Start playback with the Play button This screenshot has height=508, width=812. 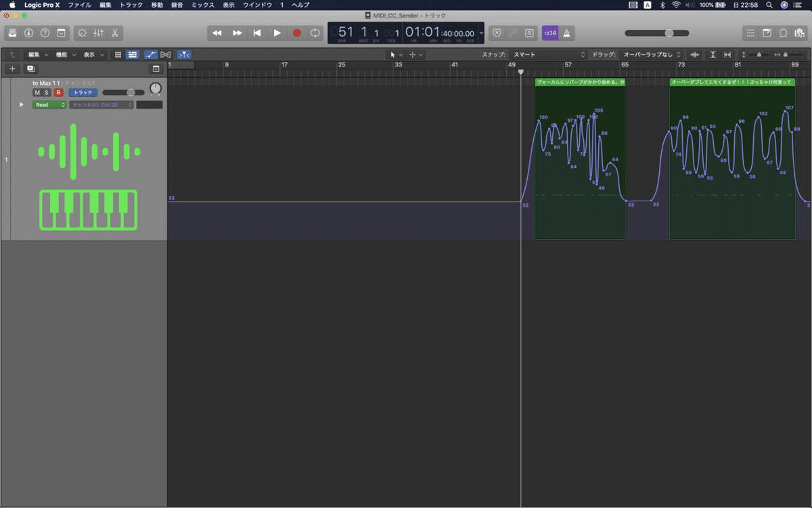tap(277, 33)
